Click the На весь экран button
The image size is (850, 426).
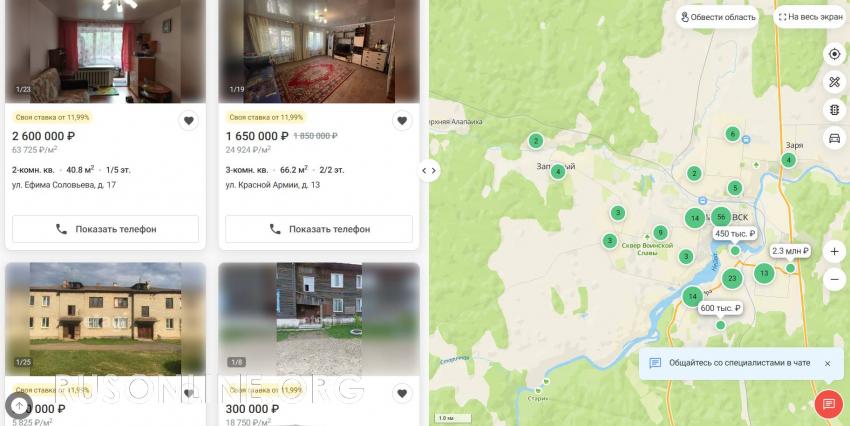pos(811,17)
